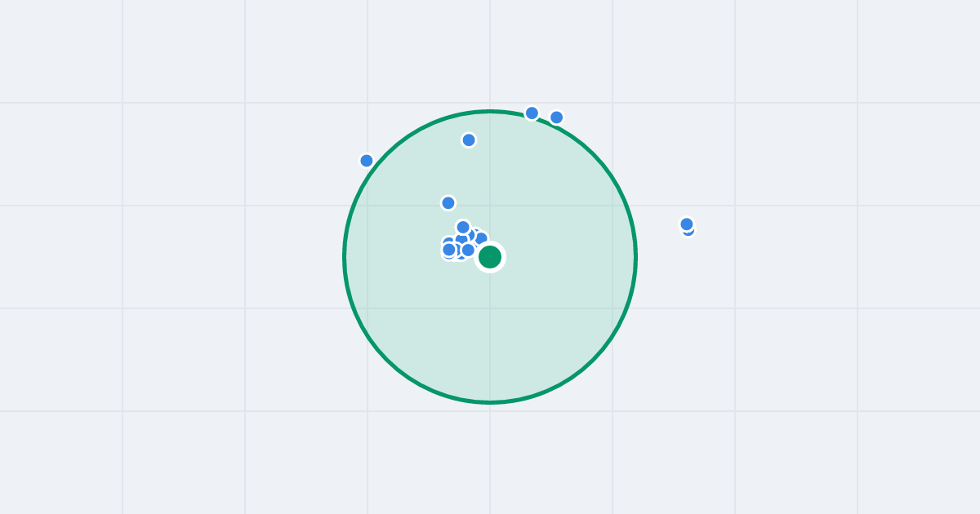Select the partly covered dot in the cluster's middle

click(461, 239)
